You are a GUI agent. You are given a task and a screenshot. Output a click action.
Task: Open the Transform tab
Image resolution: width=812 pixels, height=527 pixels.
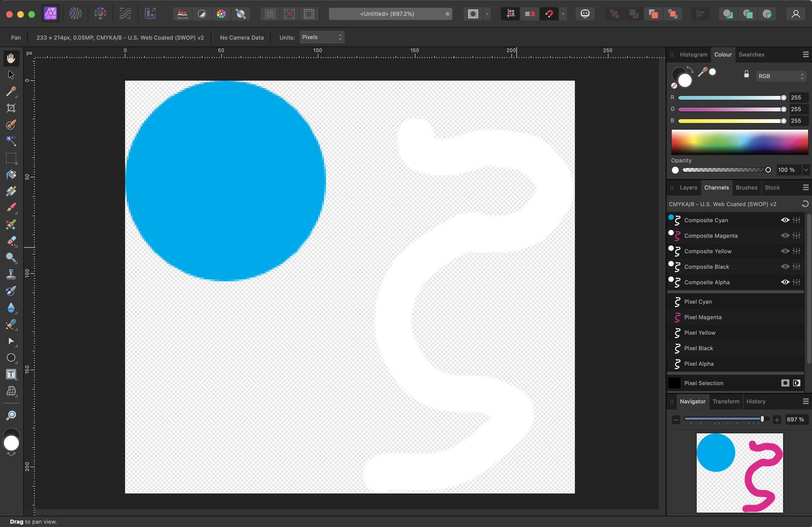(x=726, y=401)
